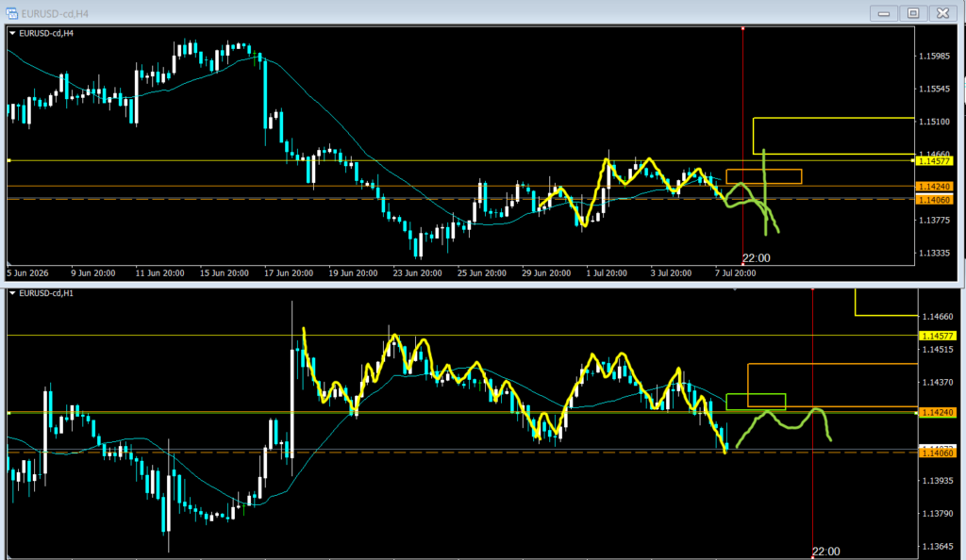Click the 1.14577 price tag in H4 chart
The height and width of the screenshot is (560, 966).
(x=935, y=161)
